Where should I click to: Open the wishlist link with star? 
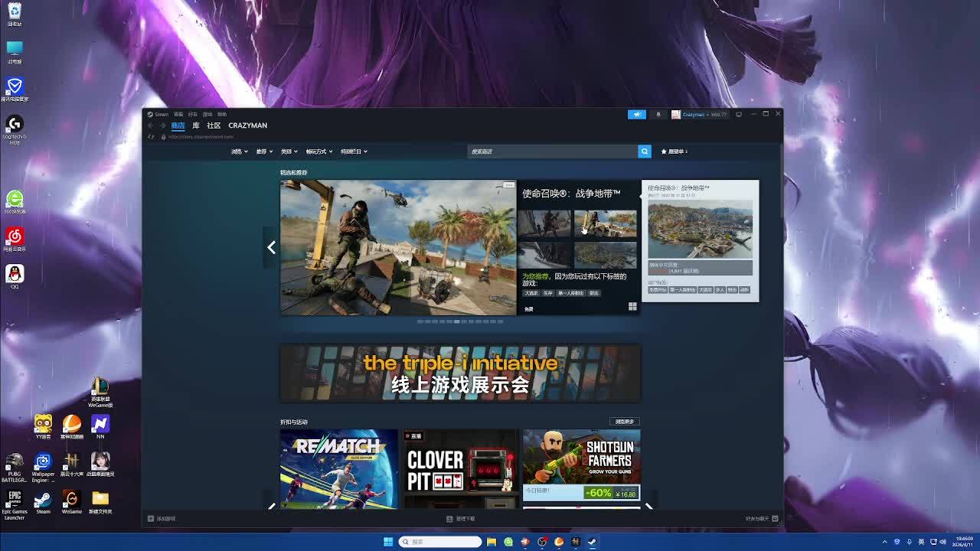674,152
